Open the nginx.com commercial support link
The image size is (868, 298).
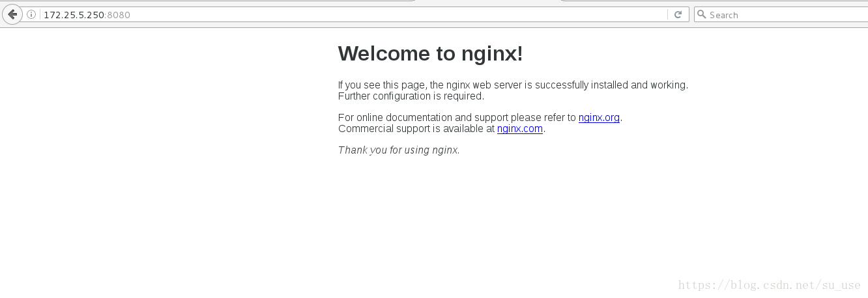(x=520, y=129)
